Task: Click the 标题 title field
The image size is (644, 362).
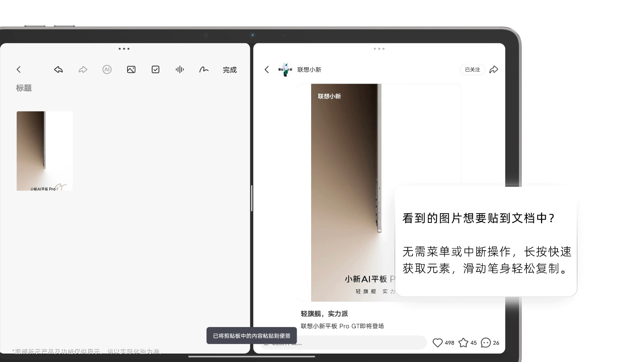Action: pos(24,88)
